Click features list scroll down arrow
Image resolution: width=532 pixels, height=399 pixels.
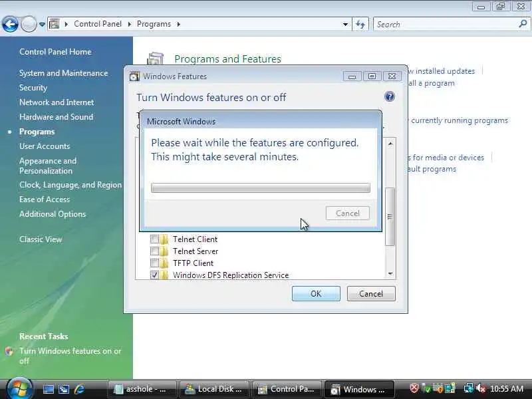(x=390, y=273)
